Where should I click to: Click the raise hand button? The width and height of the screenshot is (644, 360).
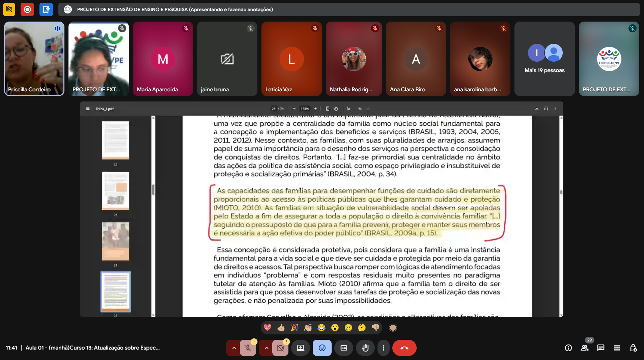365,348
